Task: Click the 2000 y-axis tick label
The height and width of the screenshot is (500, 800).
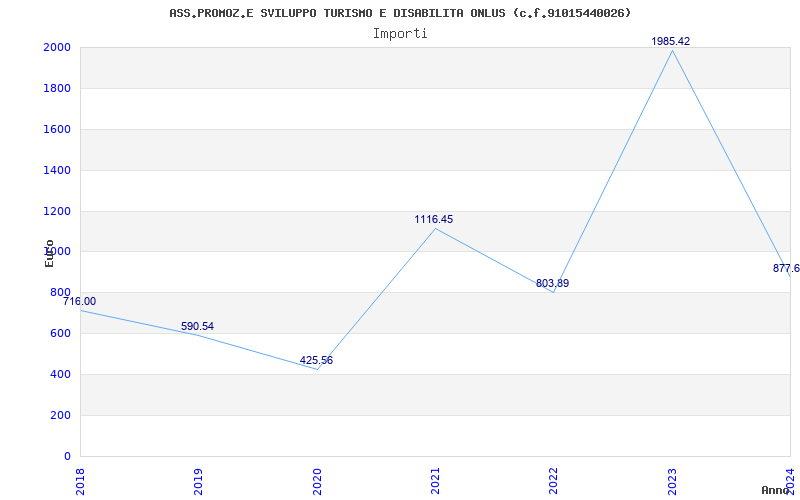Action: [x=57, y=48]
